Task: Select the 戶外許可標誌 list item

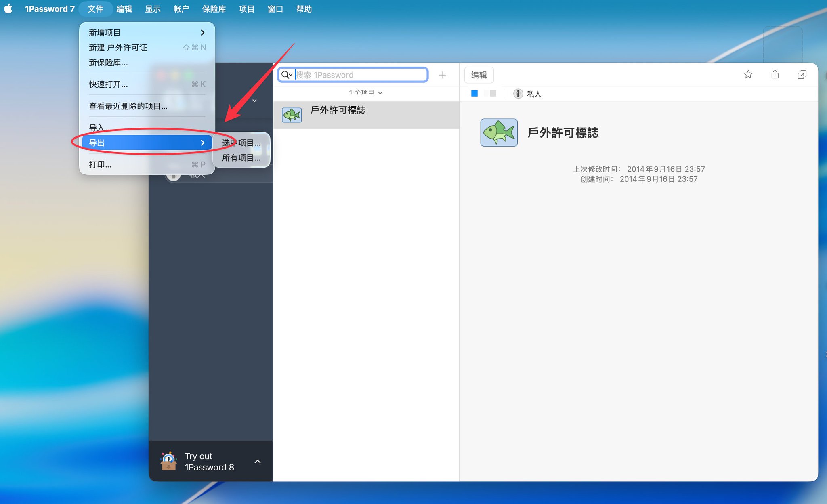Action: [366, 115]
